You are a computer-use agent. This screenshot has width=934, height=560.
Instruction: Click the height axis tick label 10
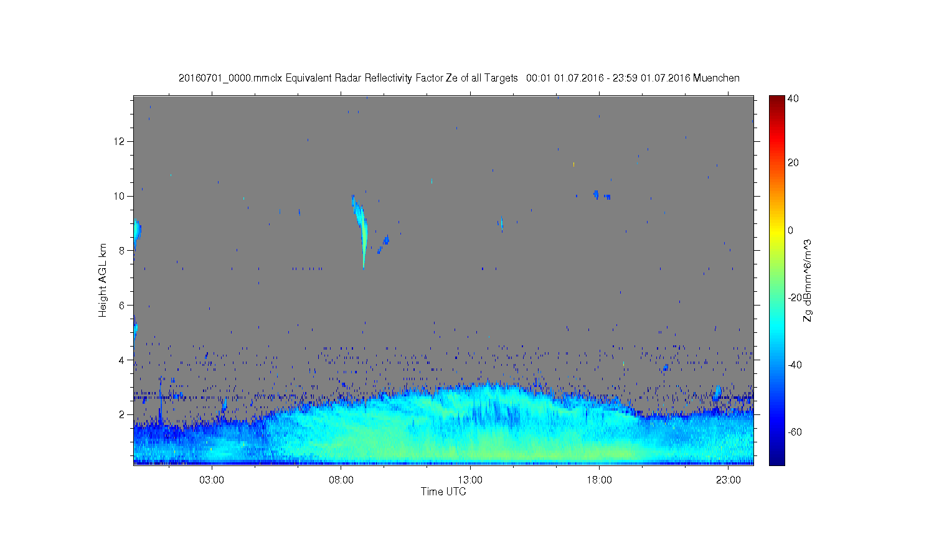120,196
